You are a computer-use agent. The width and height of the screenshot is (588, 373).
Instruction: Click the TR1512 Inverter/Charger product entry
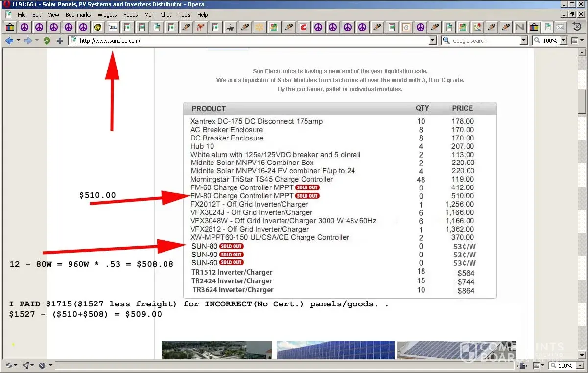click(232, 272)
